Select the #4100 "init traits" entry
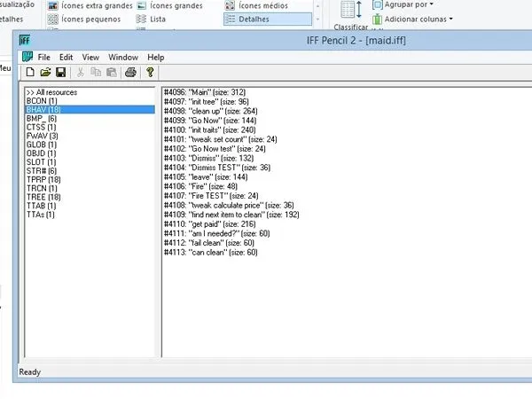532x399 pixels. (209, 130)
